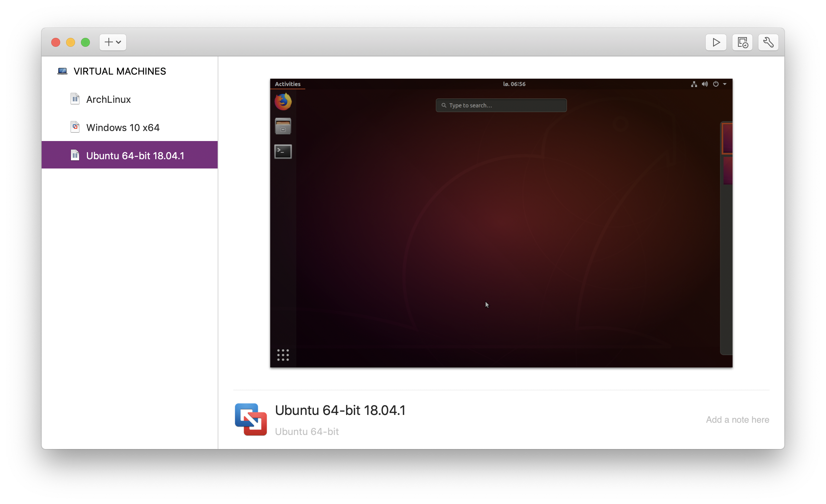The width and height of the screenshot is (826, 504).
Task: Open the Ubuntu system menu arrow
Action: 725,84
